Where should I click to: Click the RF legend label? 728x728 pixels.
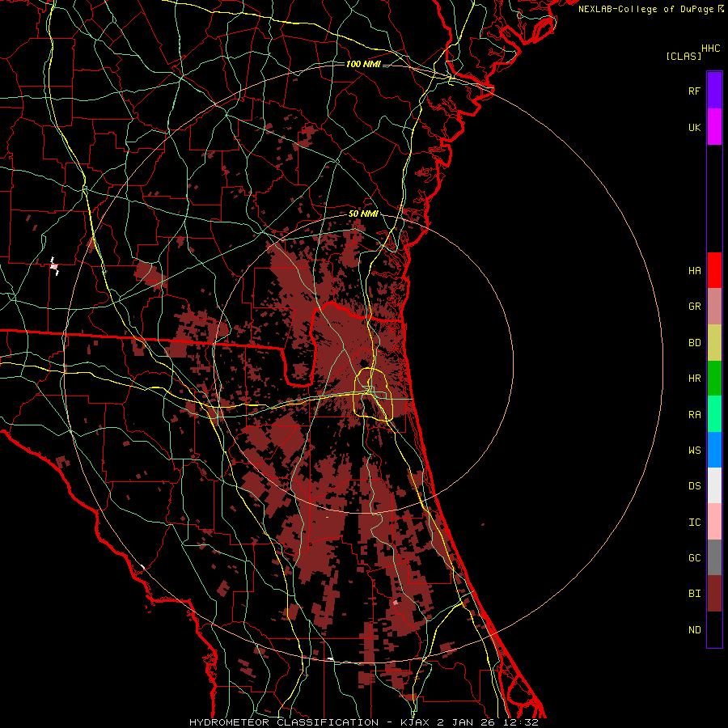click(x=694, y=91)
